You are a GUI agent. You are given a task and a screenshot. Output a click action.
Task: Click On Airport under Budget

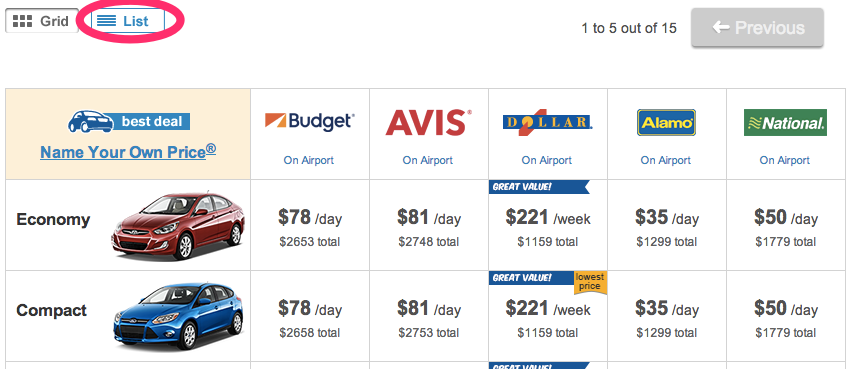click(309, 160)
